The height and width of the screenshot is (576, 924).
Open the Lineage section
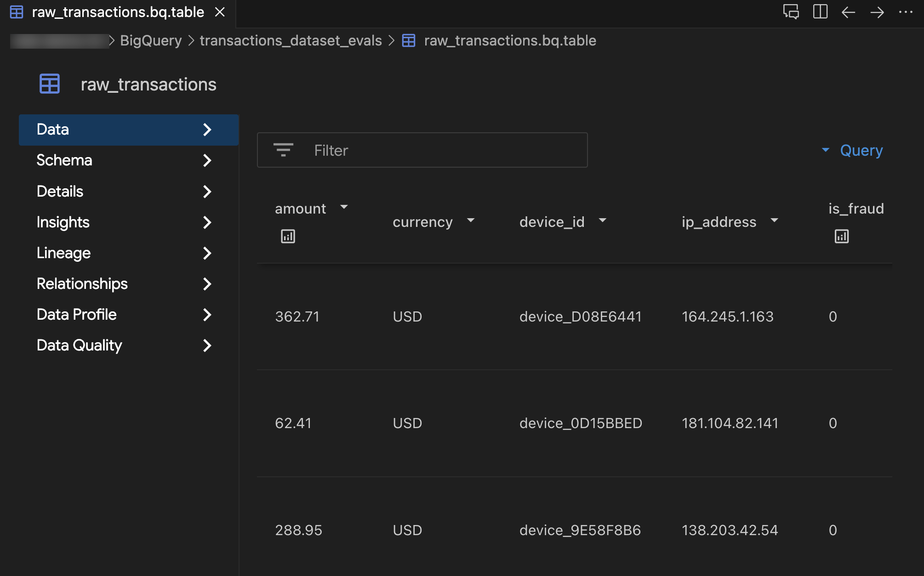click(x=129, y=253)
